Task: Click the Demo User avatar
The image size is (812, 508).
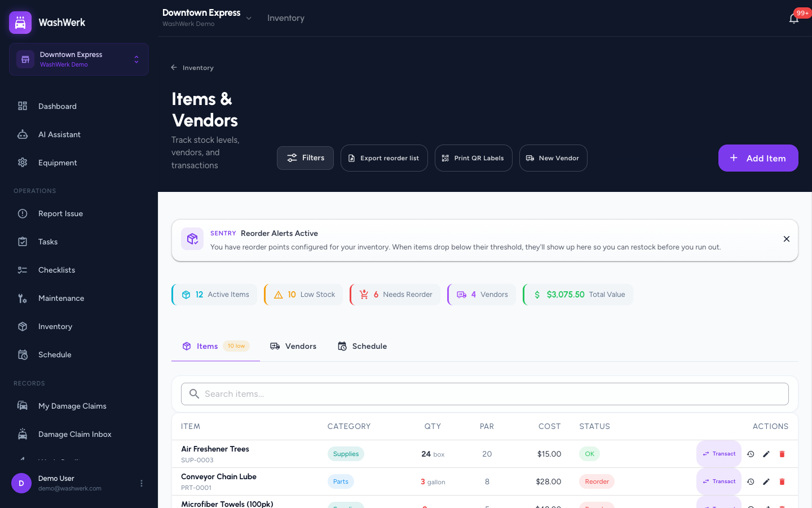Action: 21,483
